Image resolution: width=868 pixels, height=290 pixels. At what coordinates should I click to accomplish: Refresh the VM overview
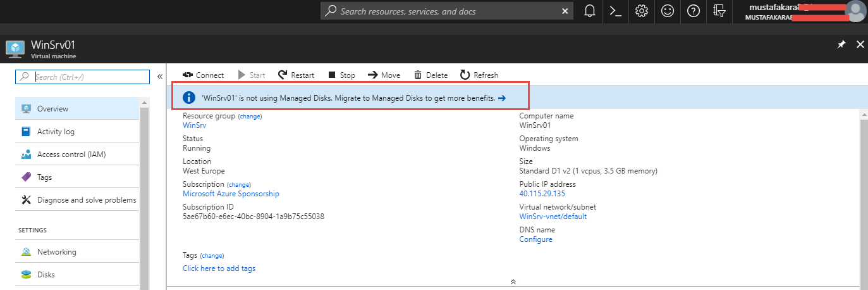click(x=479, y=75)
